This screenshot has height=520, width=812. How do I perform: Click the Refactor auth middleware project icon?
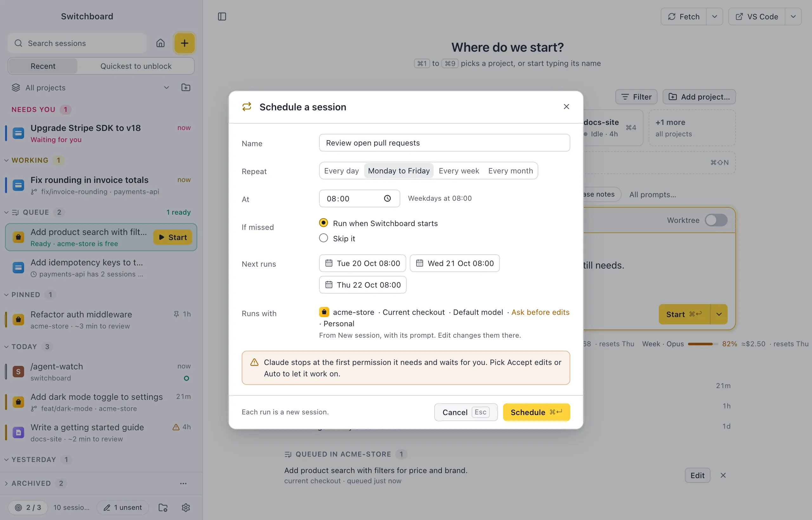18,319
